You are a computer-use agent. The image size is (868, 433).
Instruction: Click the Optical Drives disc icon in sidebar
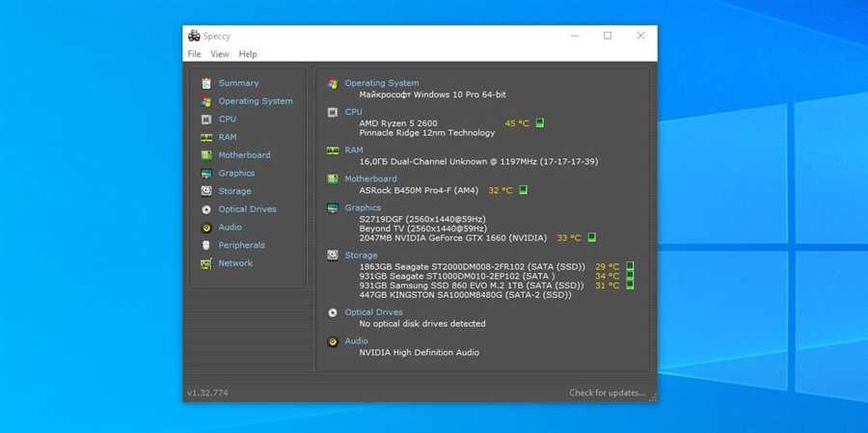tap(206, 209)
